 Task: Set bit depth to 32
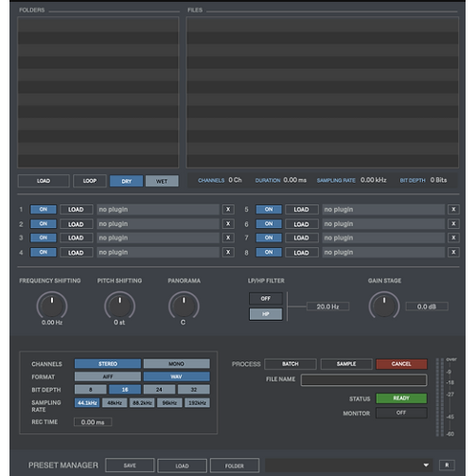tap(194, 390)
